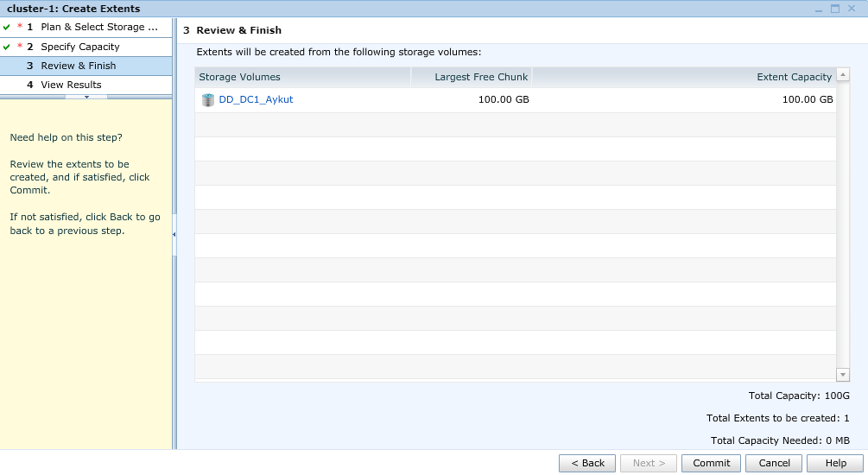This screenshot has width=868, height=475.
Task: Collapse the left help panel using side arrow
Action: coord(174,235)
